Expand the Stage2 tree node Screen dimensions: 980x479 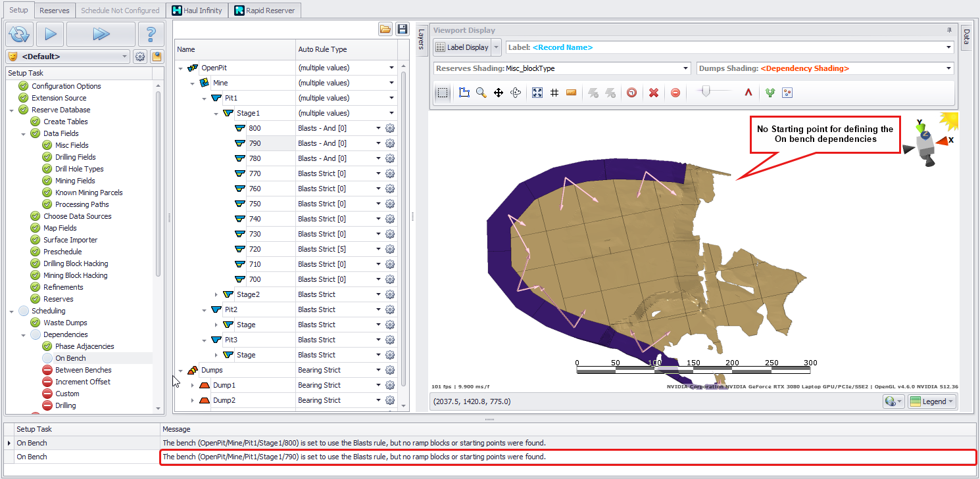pos(216,294)
